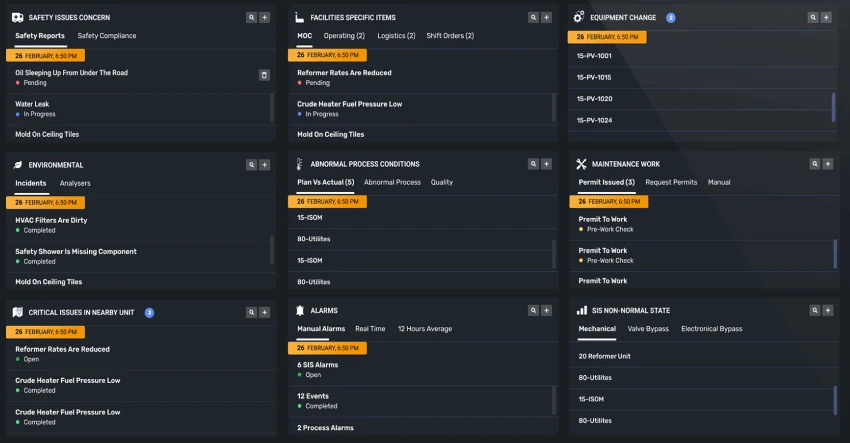Open the Critical Issues notification badge

tap(149, 312)
